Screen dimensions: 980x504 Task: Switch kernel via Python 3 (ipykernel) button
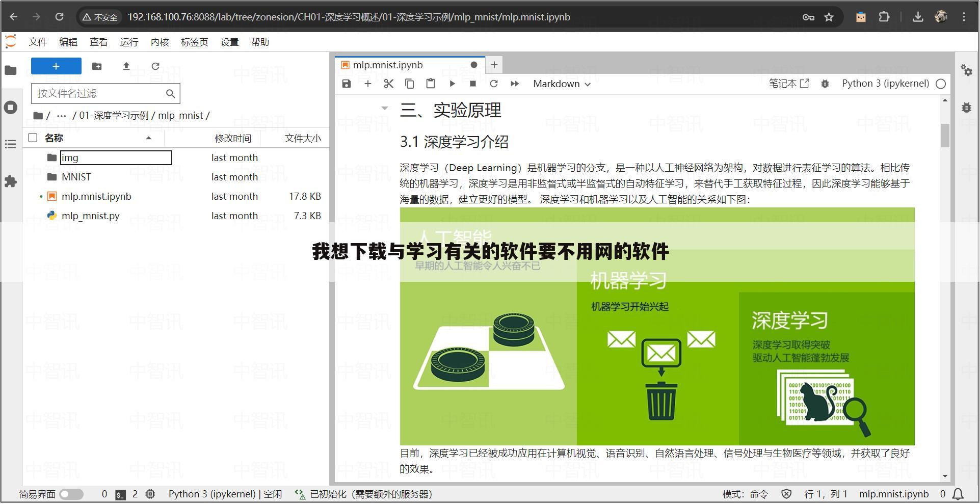click(885, 84)
